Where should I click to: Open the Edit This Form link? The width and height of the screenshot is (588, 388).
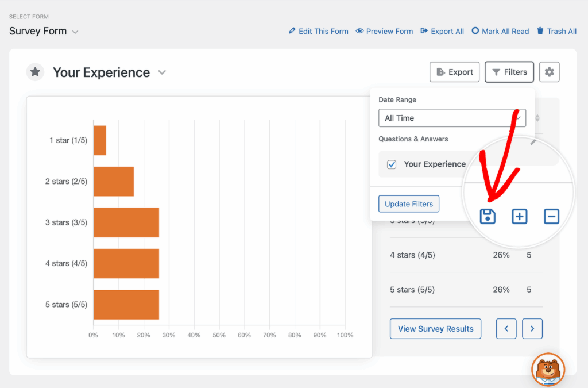[x=318, y=31]
